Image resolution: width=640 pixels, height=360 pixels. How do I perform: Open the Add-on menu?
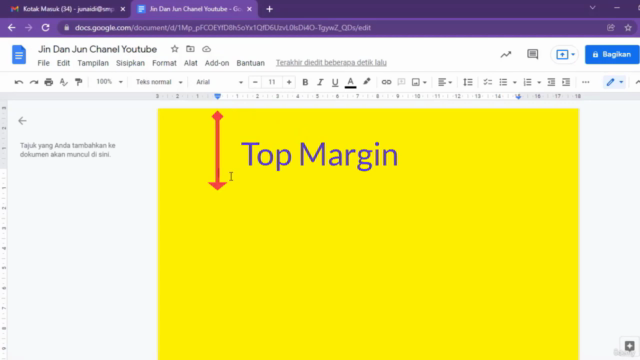(x=217, y=63)
